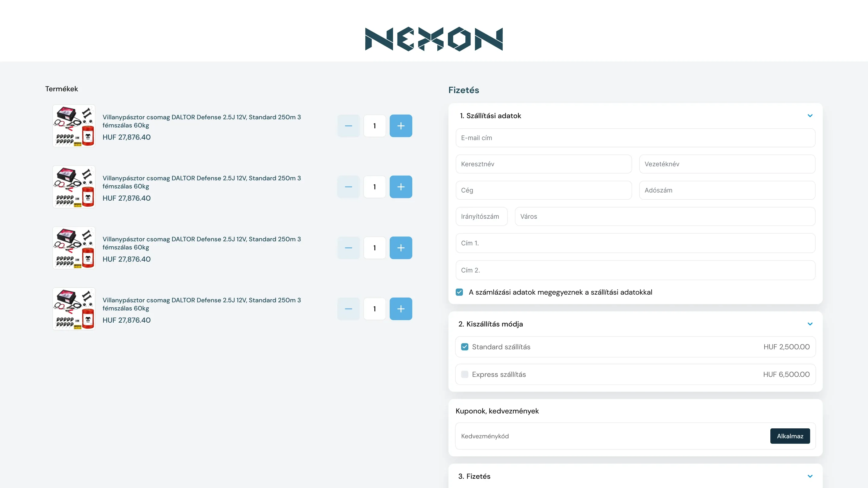Add one to third product's quantity
Screen dimensions: 868x488
pos(401,248)
